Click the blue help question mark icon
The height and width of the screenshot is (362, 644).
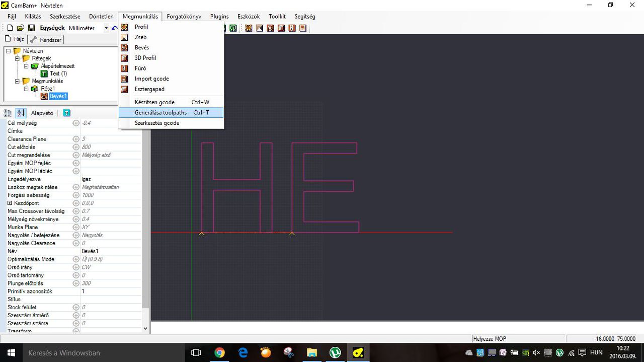coord(66,113)
